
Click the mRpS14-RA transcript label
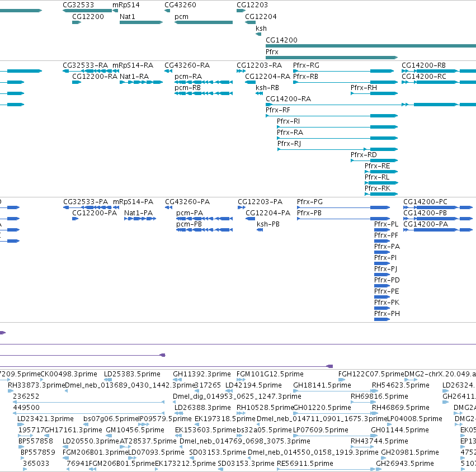133,65
